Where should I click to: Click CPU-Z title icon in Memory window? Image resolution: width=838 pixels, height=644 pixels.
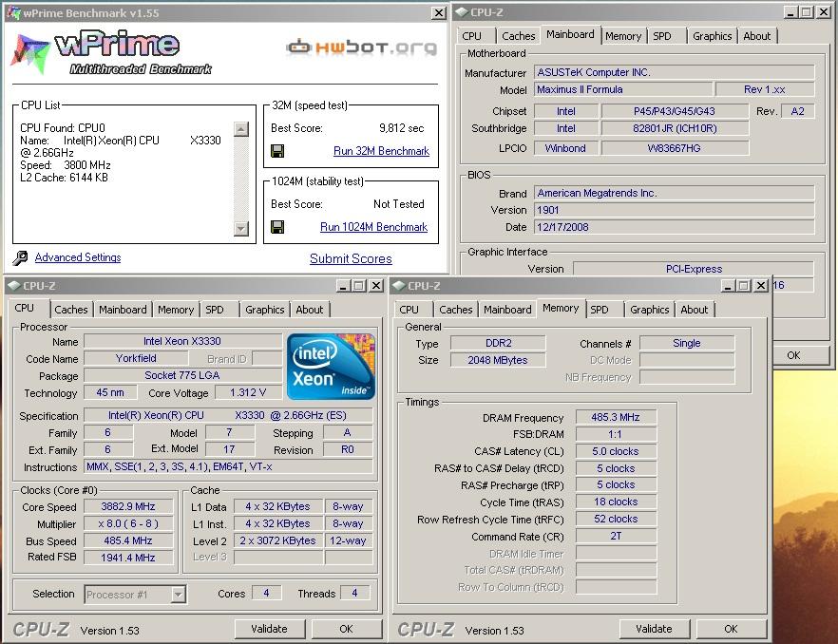point(399,286)
